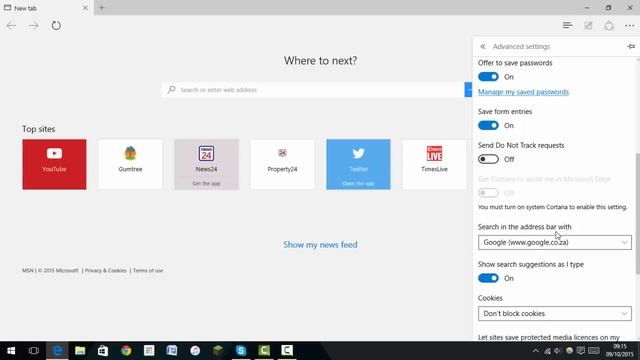Open the News24 top site tile
This screenshot has width=640, height=360.
(207, 164)
